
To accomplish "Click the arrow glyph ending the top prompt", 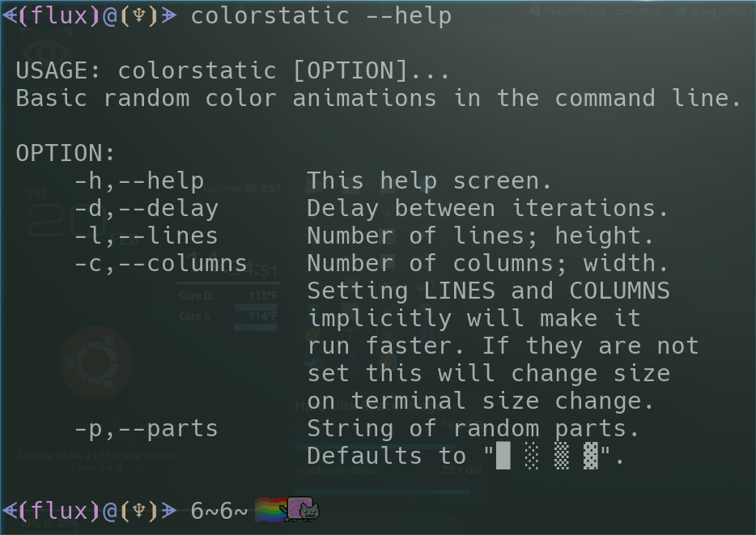I will (169, 15).
